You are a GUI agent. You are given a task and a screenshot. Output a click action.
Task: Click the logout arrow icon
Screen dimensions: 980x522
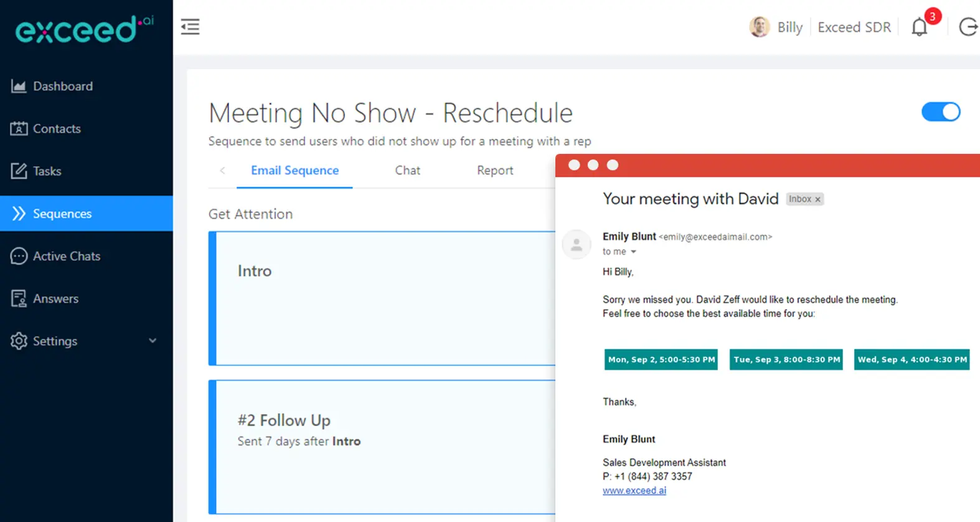point(968,27)
